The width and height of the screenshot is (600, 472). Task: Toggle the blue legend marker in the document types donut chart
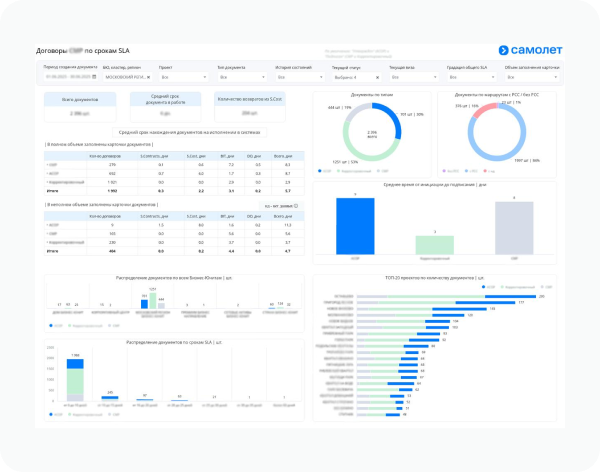pos(320,171)
